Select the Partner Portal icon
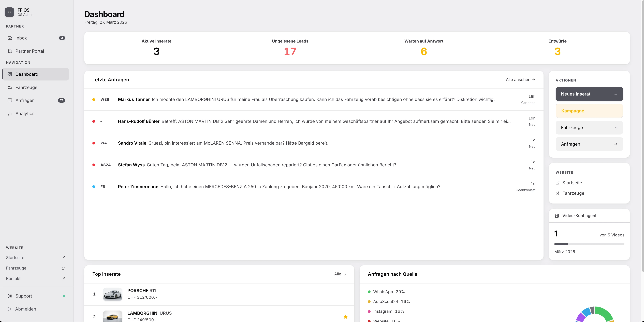The height and width of the screenshot is (322, 644). [9, 51]
